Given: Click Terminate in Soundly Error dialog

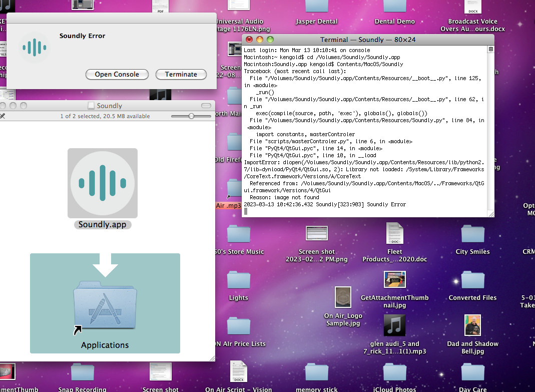Looking at the screenshot, I should point(181,74).
